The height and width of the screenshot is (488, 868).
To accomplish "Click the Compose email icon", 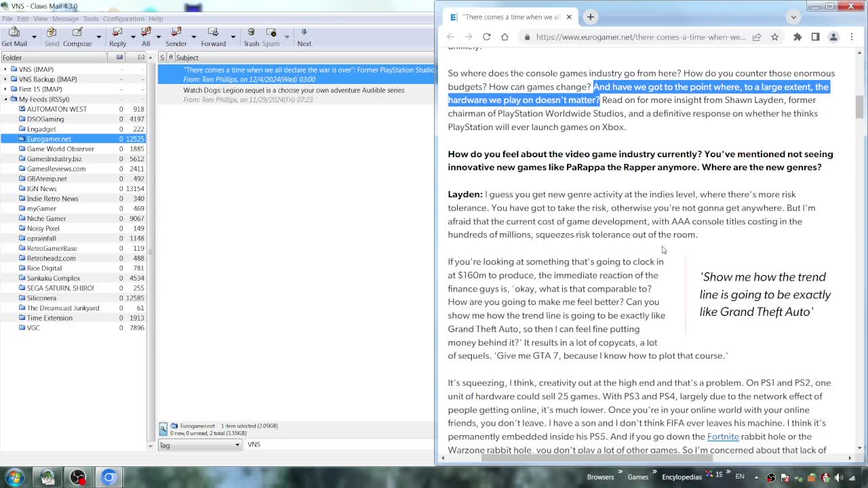I will (x=77, y=37).
